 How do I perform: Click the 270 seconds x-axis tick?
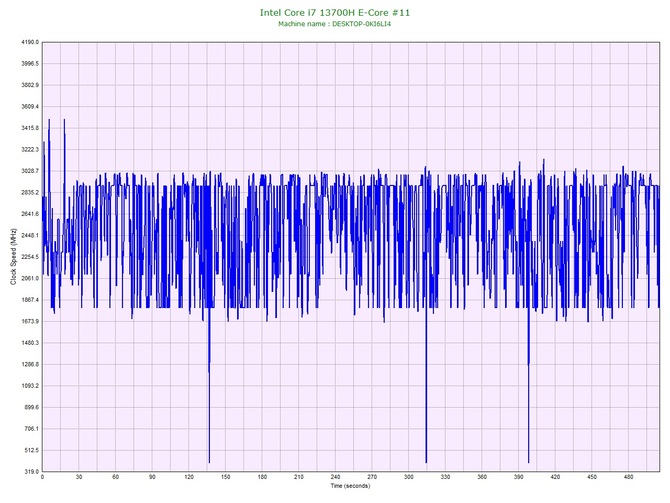[x=372, y=477]
